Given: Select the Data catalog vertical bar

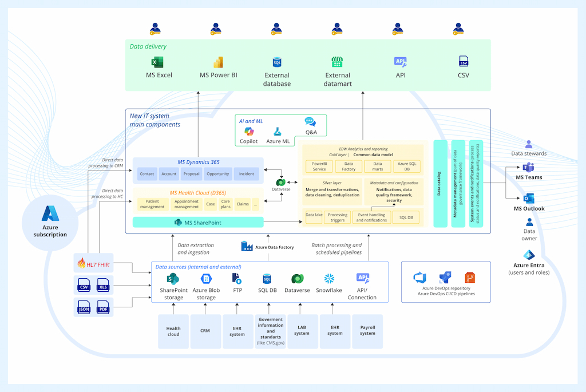Looking at the screenshot, I should [440, 183].
